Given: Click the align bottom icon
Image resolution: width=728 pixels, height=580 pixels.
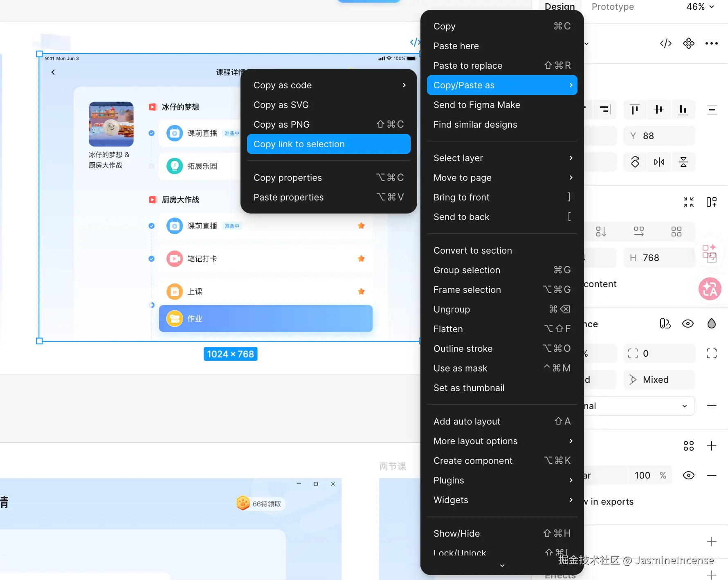Looking at the screenshot, I should click(683, 109).
